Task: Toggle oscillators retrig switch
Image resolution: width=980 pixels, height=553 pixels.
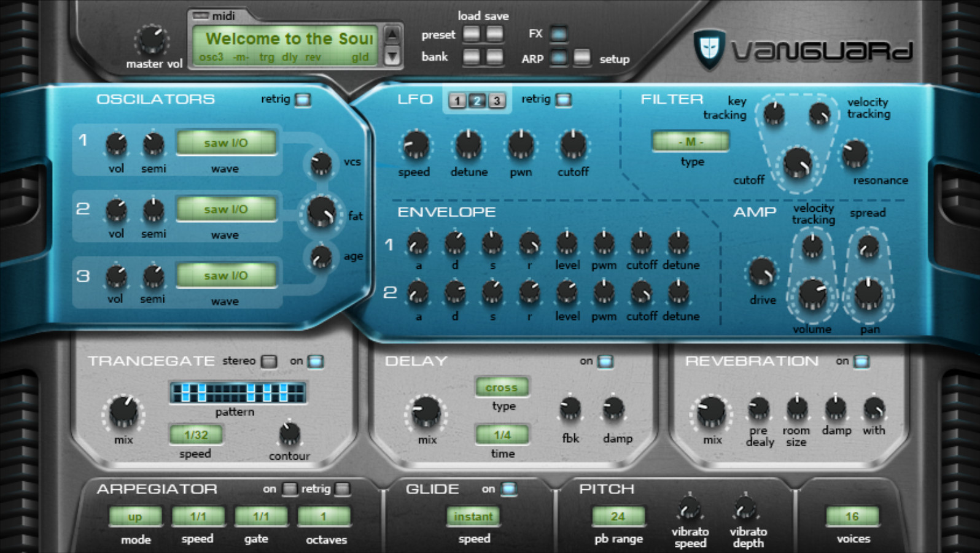Action: [303, 99]
